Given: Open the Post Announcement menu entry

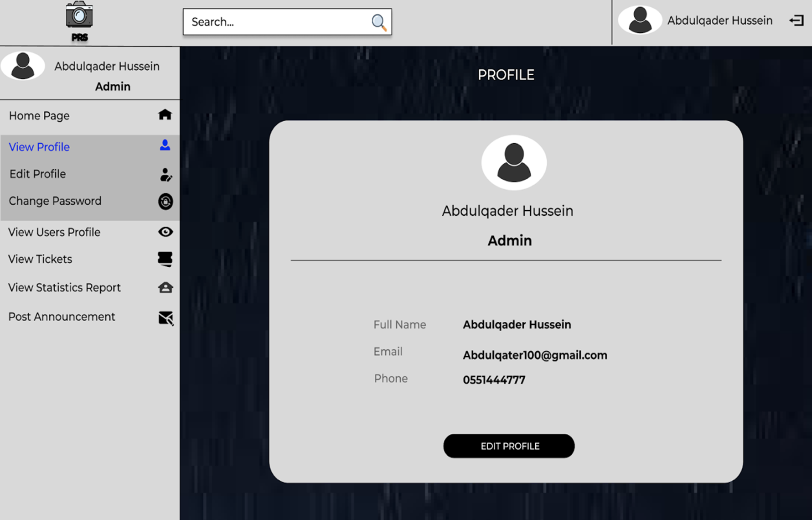Looking at the screenshot, I should [62, 317].
